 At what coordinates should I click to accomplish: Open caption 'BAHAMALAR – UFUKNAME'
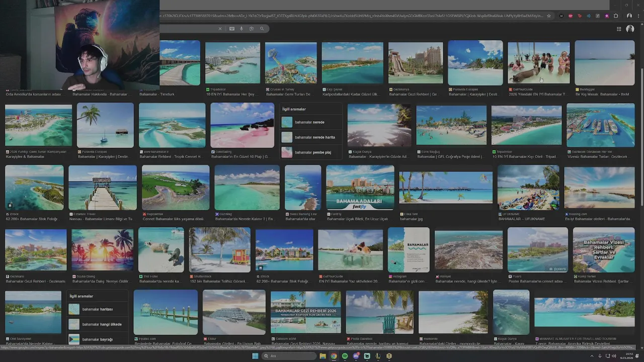click(x=522, y=219)
